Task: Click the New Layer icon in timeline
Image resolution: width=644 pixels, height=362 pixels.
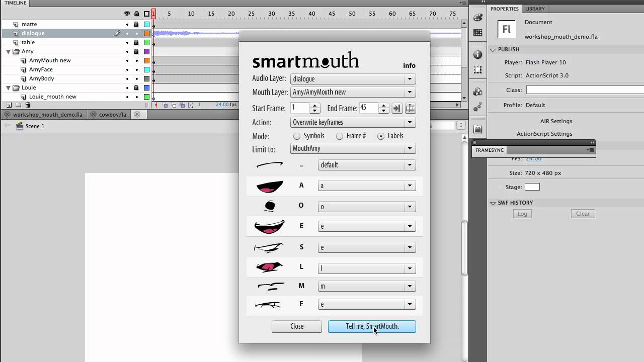Action: (9, 105)
